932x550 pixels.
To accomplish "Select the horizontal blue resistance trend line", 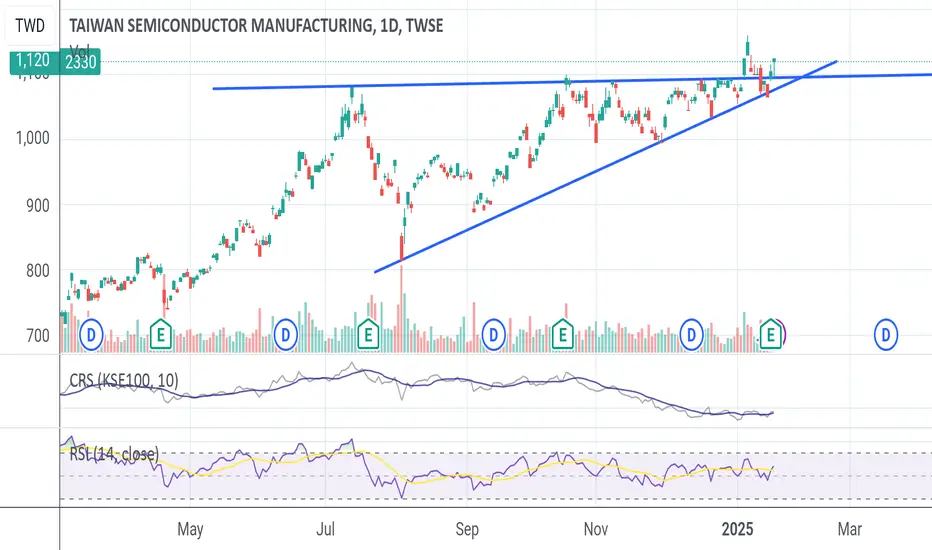I will pos(572,81).
